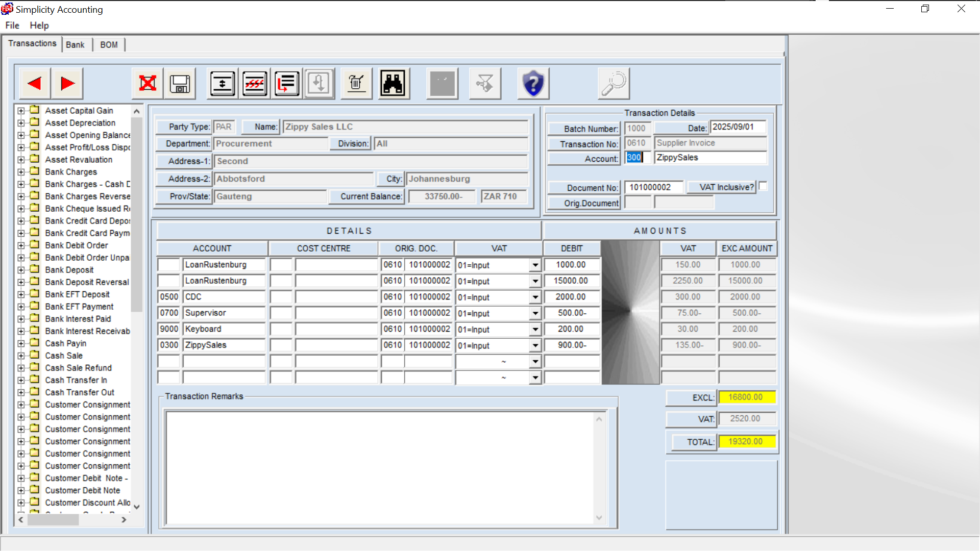The width and height of the screenshot is (980, 551).
Task: Click the greyed move-down arrows icon
Action: pos(319,83)
